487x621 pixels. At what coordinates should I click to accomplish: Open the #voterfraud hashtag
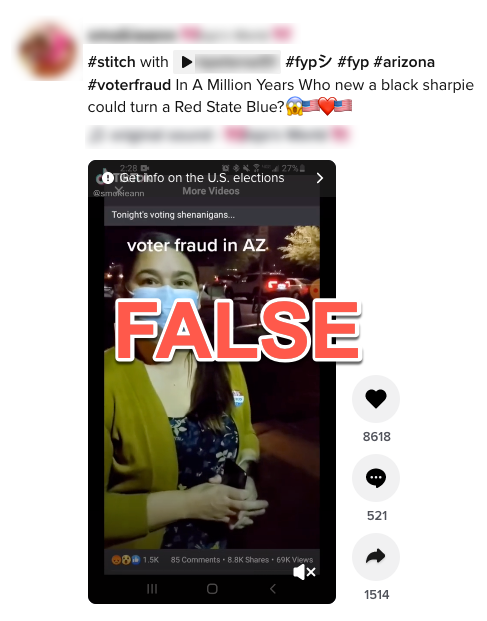[129, 85]
